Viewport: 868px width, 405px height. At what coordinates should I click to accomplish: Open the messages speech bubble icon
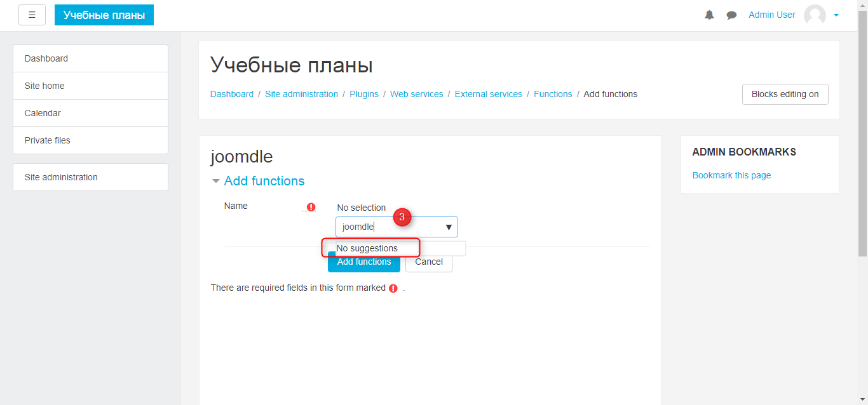tap(731, 15)
